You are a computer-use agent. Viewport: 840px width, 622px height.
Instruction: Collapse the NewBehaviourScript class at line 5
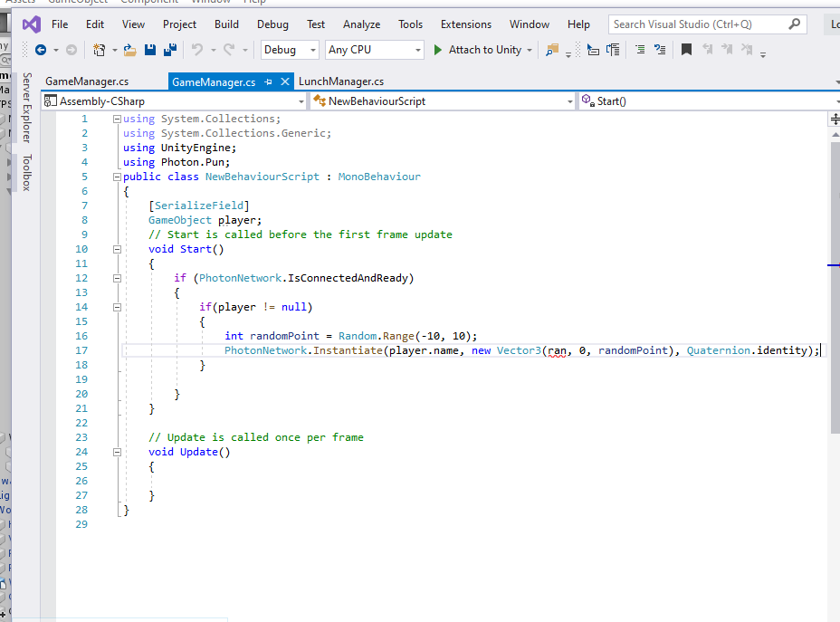(x=117, y=177)
